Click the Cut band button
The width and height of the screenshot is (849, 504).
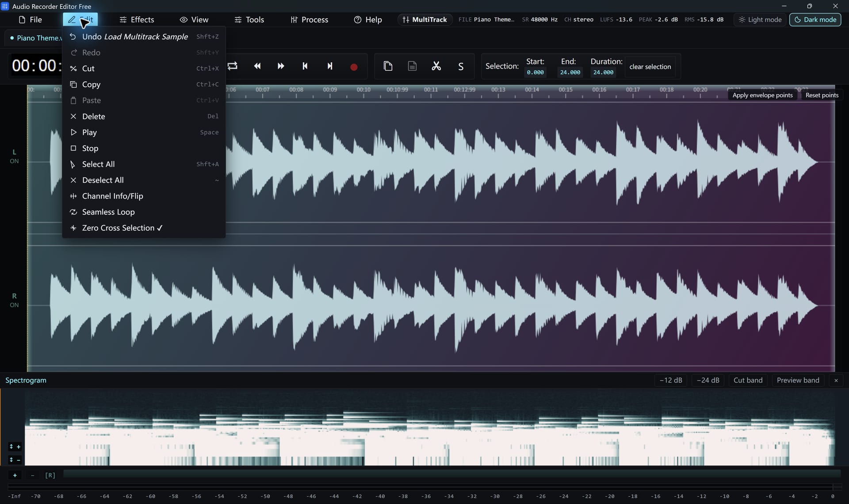click(x=748, y=380)
